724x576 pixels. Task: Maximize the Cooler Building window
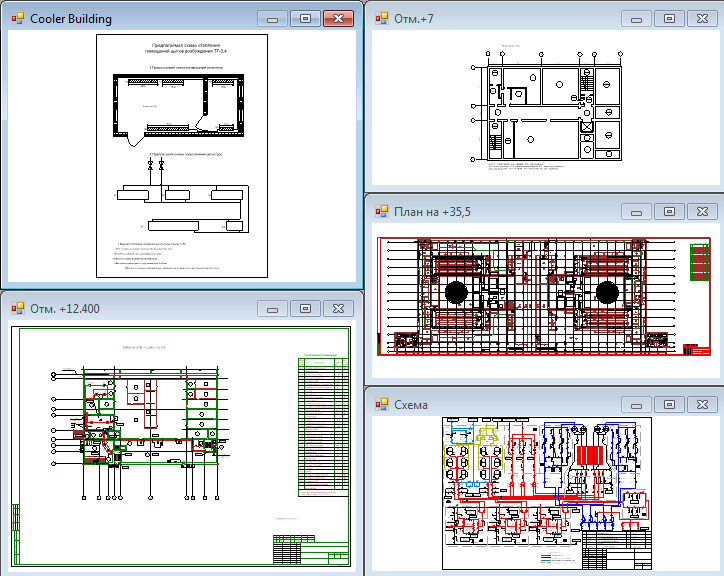click(306, 19)
